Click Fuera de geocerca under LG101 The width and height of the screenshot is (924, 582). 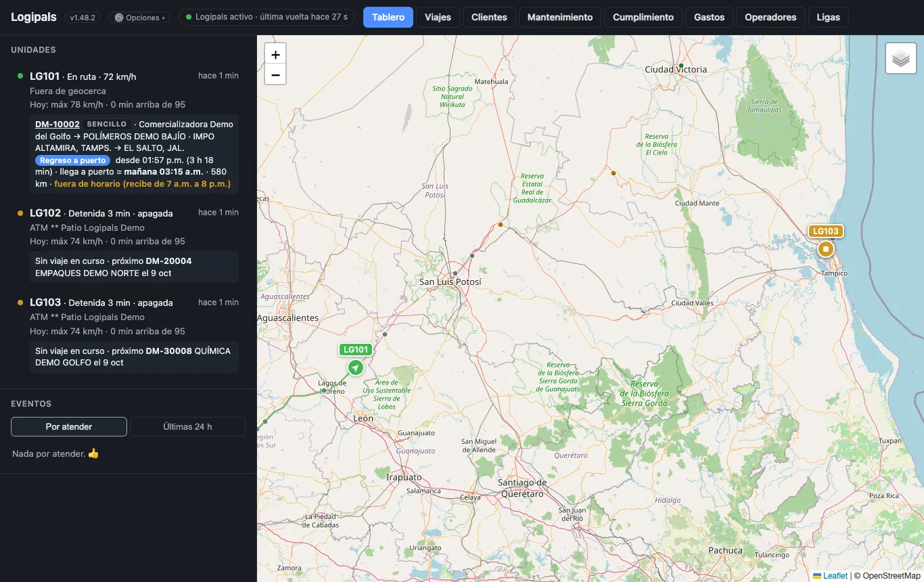[68, 91]
